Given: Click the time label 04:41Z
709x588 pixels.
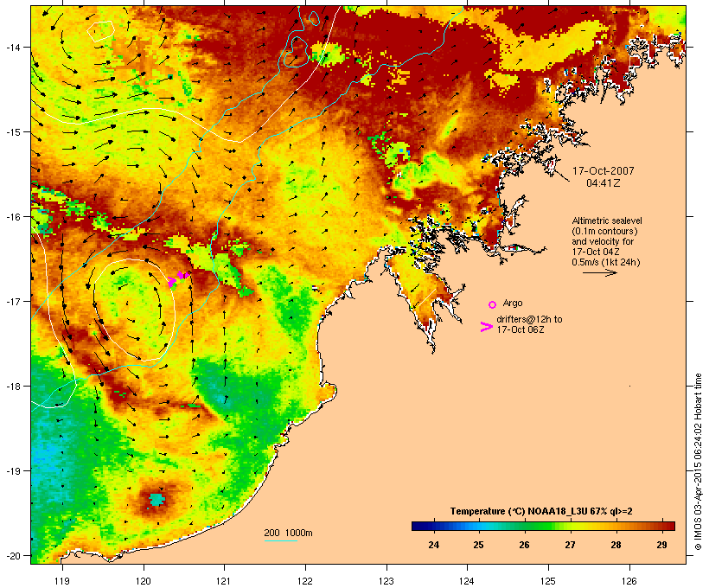Looking at the screenshot, I should (604, 183).
